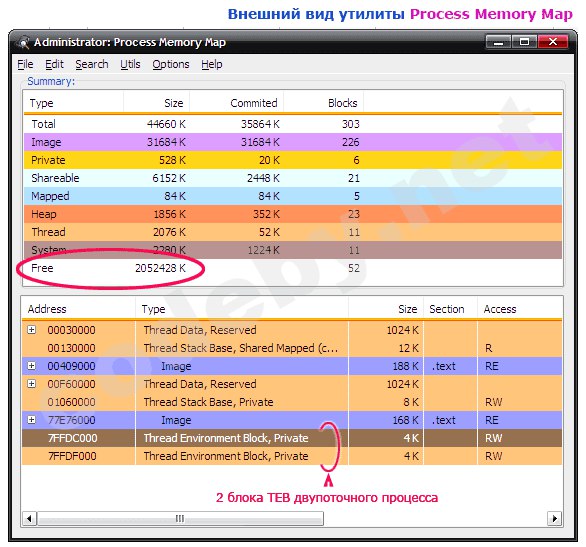Click the Type header in address list
Image resolution: width=586 pixels, height=547 pixels.
click(242, 309)
